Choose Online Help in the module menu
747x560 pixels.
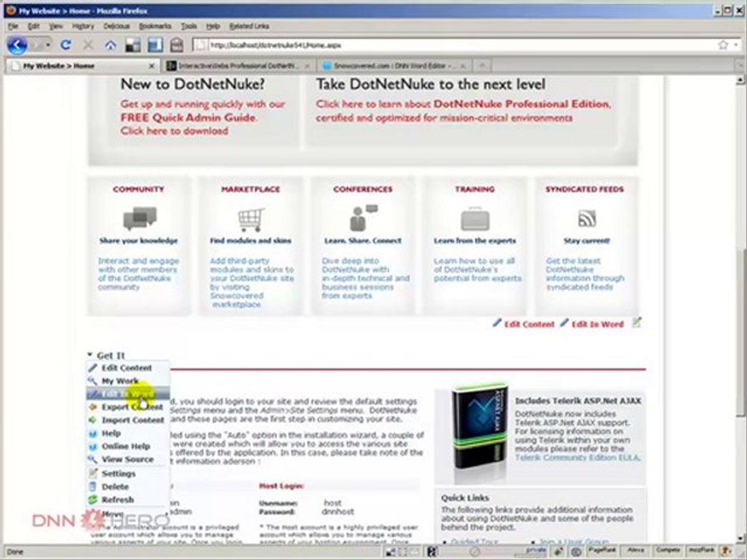[128, 446]
